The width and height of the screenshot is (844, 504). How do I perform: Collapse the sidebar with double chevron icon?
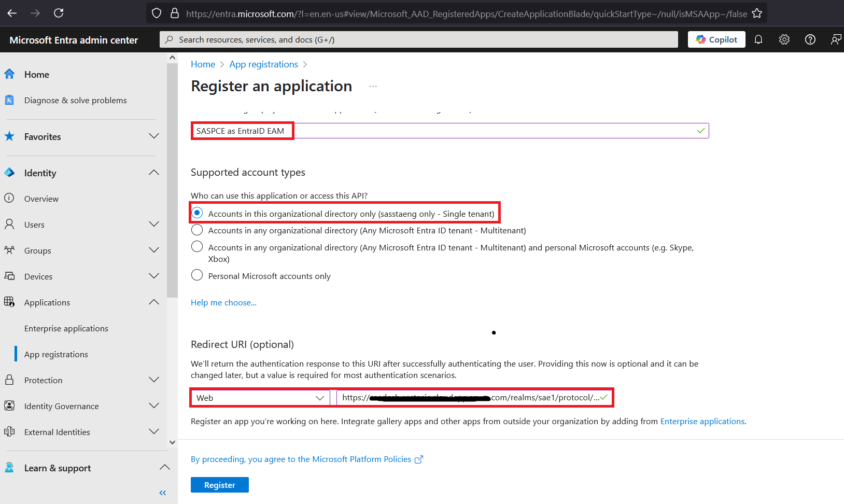pos(163,493)
